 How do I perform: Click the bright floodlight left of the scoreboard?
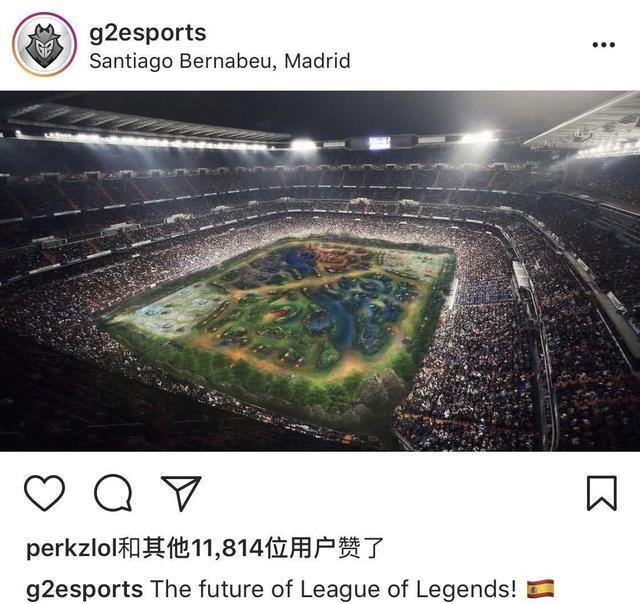click(x=304, y=144)
